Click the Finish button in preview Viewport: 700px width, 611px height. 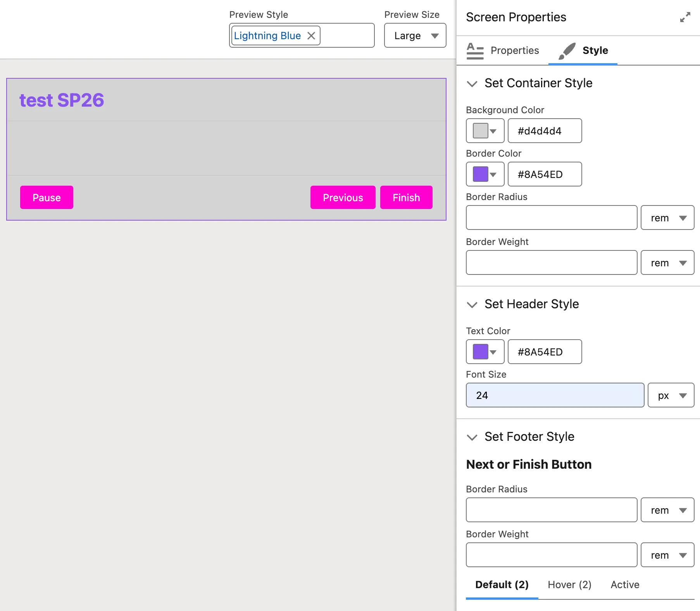pyautogui.click(x=406, y=198)
